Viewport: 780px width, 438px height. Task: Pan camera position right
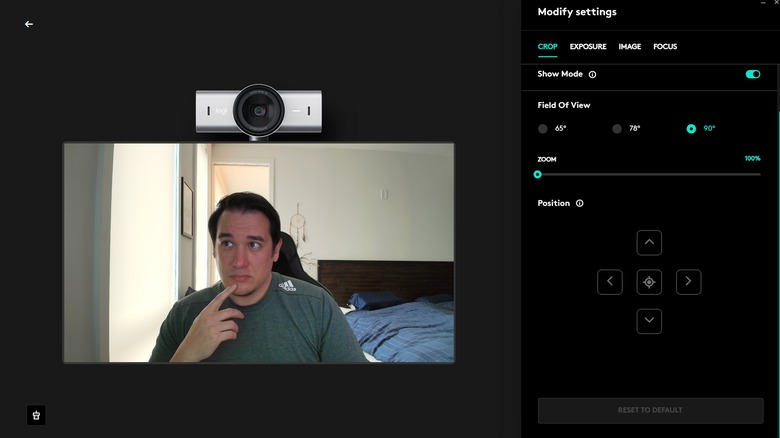click(x=688, y=282)
